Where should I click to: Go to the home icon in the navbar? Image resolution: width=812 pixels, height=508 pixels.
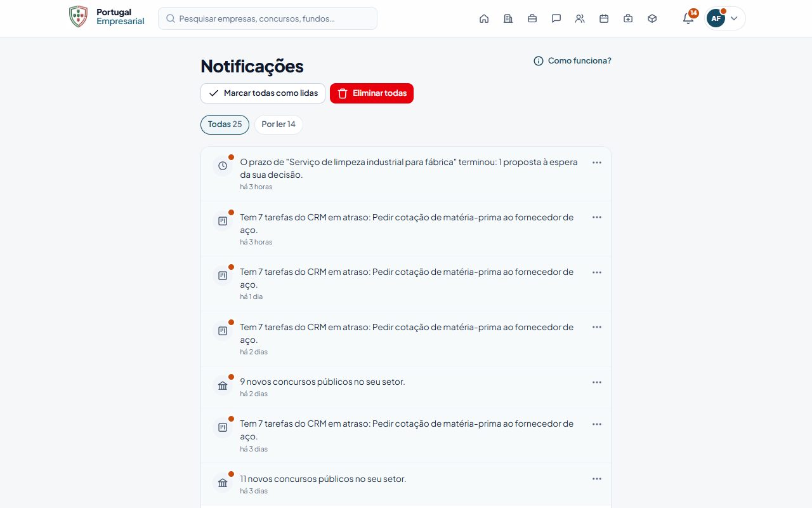point(484,18)
